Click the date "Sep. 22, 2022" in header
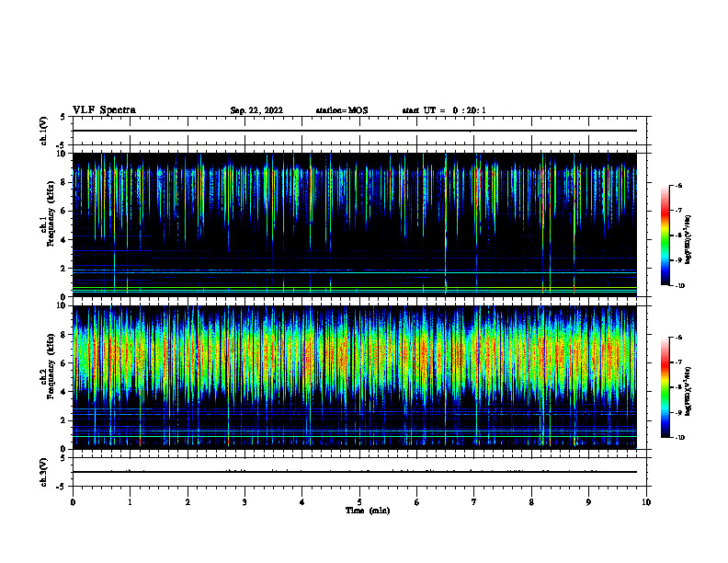Viewport: 728px width, 563px height. (x=256, y=110)
